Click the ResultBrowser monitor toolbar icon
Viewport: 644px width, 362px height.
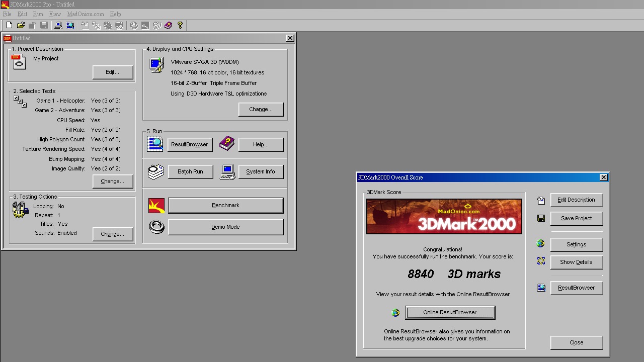click(x=70, y=25)
